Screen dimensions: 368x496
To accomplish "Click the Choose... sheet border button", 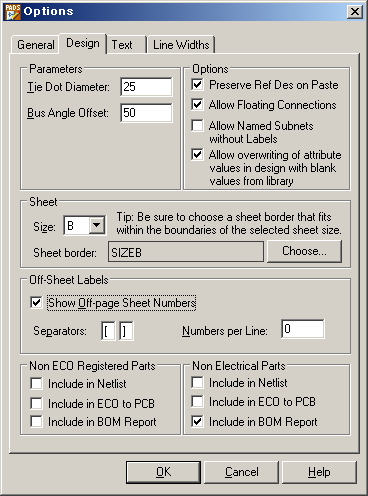I will [x=304, y=251].
